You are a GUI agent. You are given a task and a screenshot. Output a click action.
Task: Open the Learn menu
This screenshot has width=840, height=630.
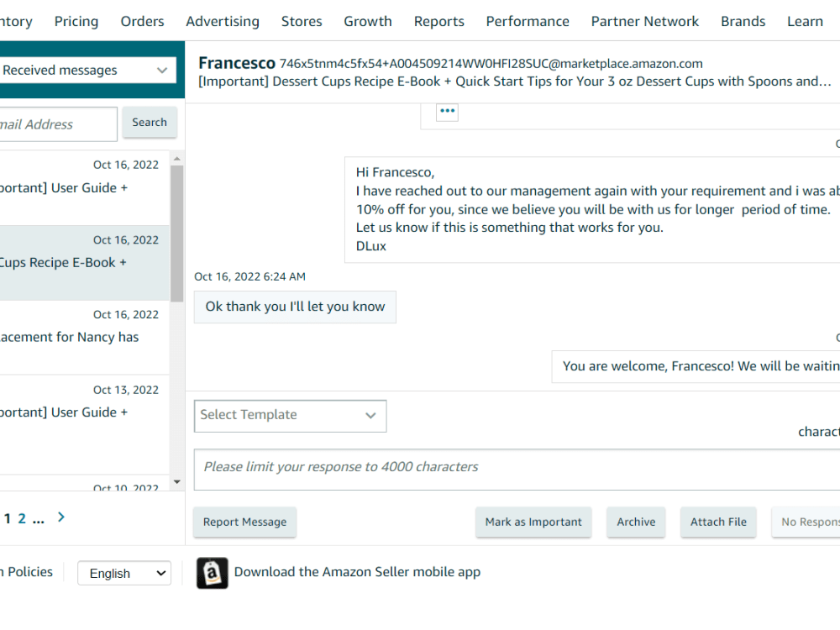[805, 22]
